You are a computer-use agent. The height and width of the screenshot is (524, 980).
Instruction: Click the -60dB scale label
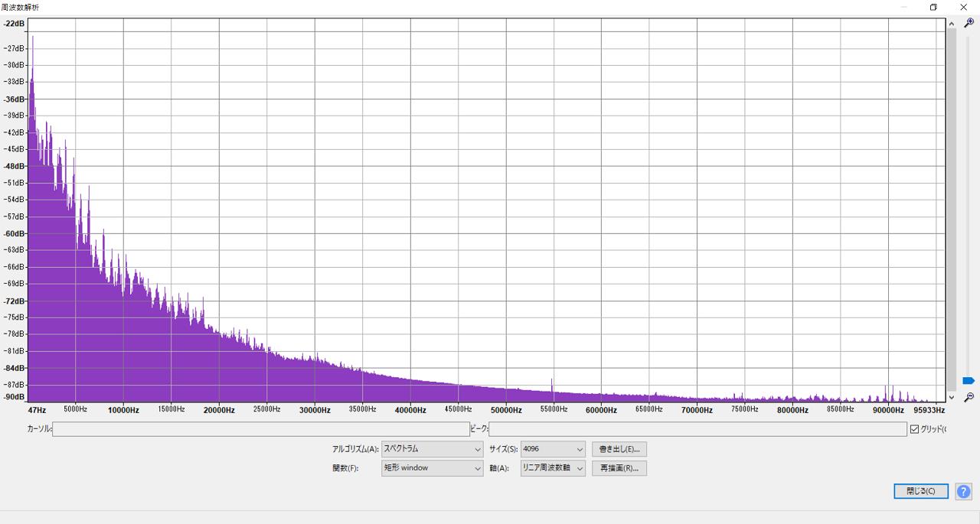pos(14,233)
